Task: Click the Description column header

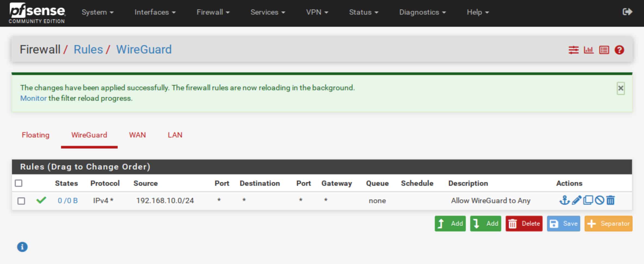Action: tap(468, 183)
